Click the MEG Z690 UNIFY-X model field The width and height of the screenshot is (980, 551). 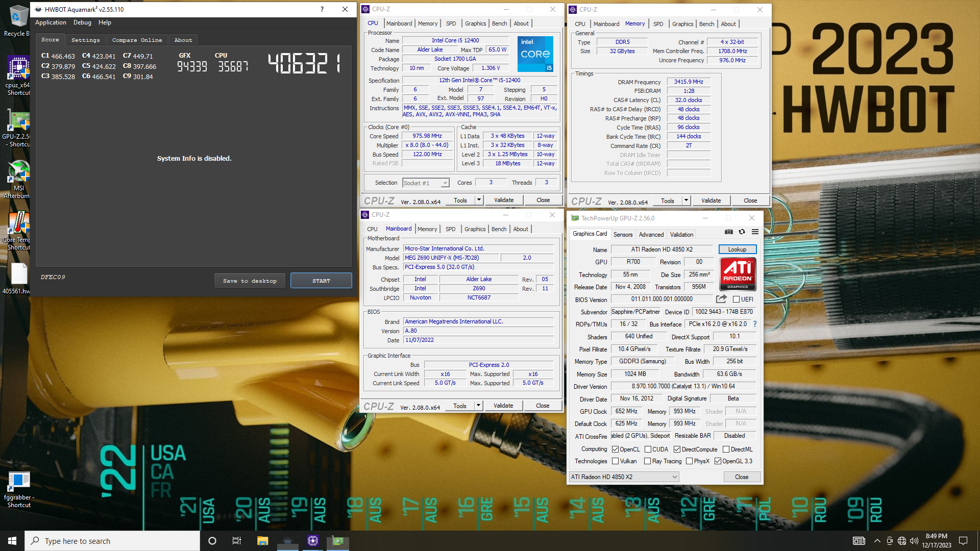coord(451,258)
